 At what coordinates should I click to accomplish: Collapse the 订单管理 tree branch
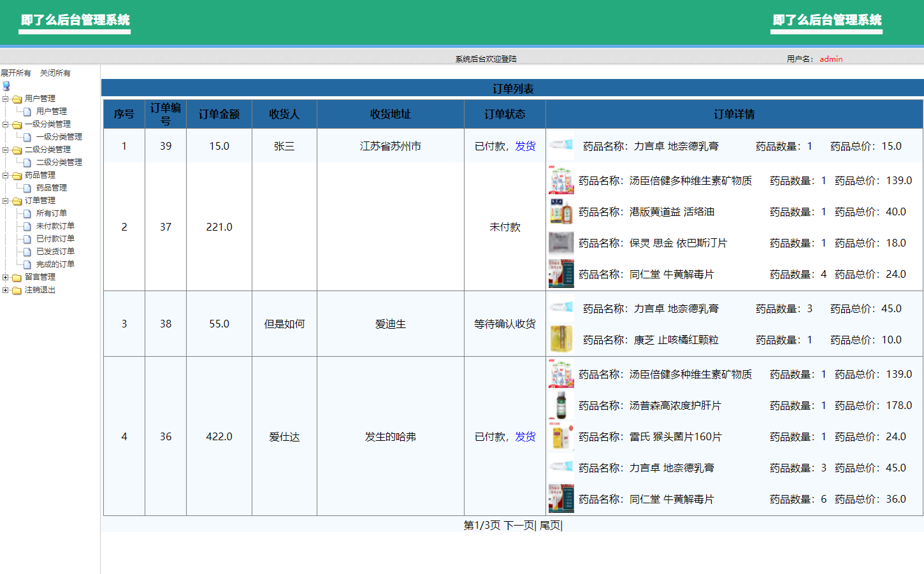4,200
